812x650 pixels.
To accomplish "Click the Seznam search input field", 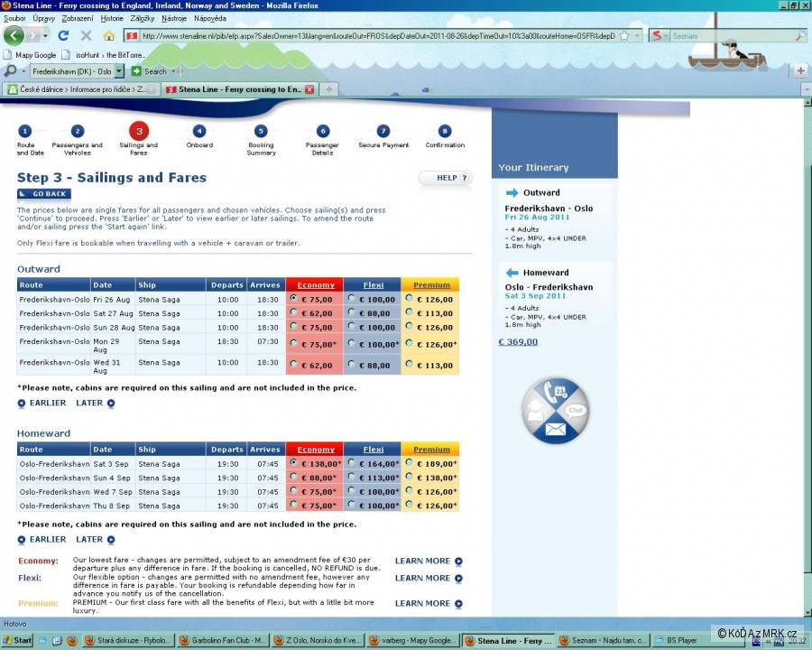I will click(x=733, y=36).
